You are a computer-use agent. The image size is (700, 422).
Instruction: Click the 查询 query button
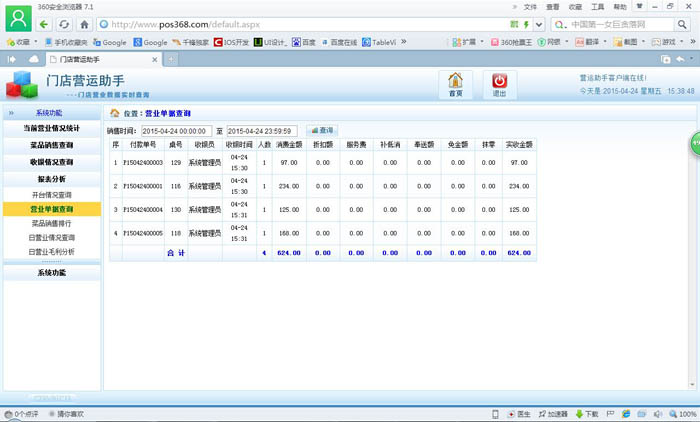pos(321,130)
